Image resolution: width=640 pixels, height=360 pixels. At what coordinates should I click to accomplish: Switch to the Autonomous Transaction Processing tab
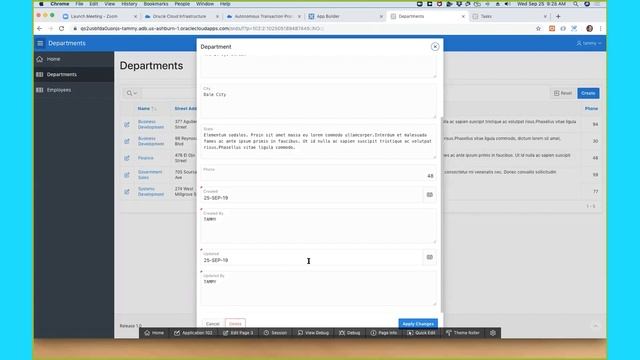tap(263, 16)
